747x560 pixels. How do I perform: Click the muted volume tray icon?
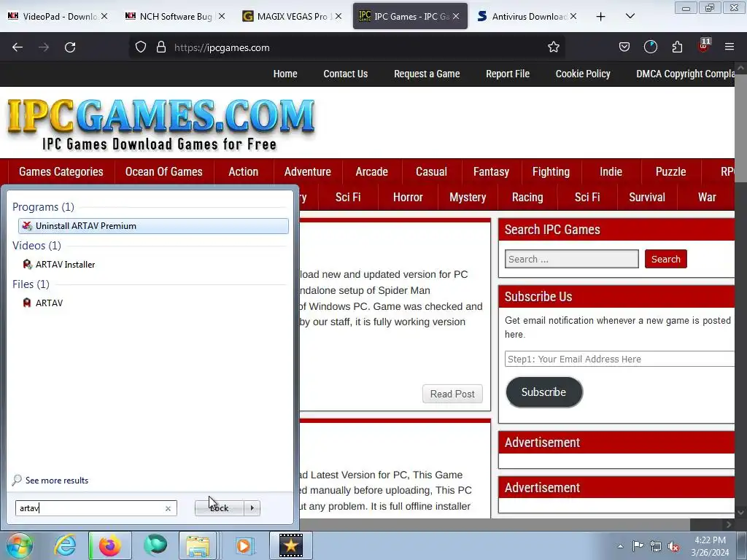673,546
